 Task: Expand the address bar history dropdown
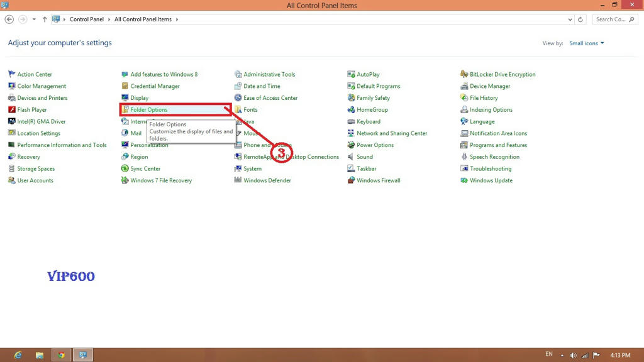[x=570, y=19]
